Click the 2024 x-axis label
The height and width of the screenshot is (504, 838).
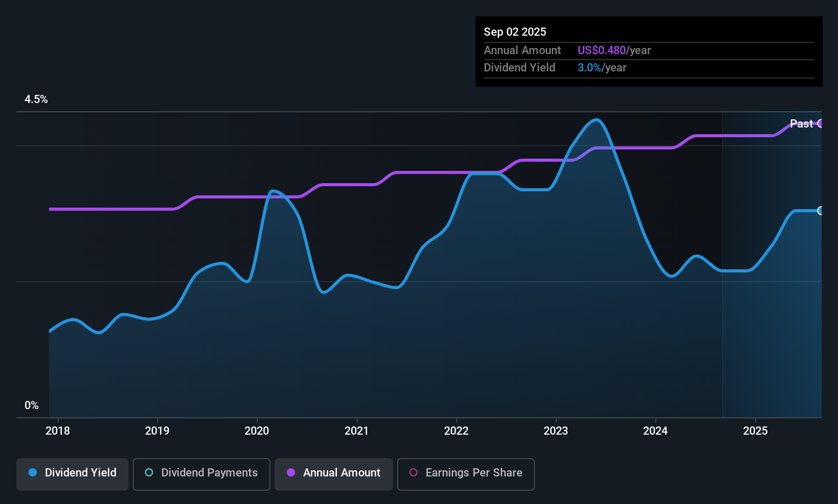(655, 431)
